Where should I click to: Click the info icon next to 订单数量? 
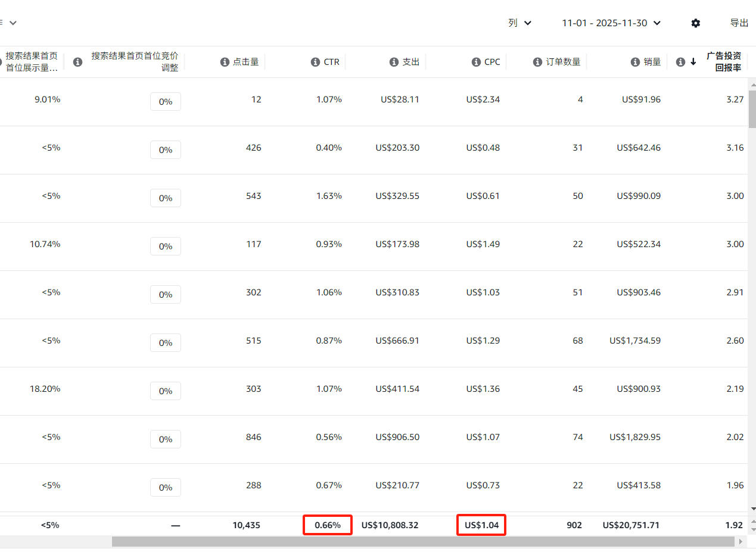(x=537, y=62)
